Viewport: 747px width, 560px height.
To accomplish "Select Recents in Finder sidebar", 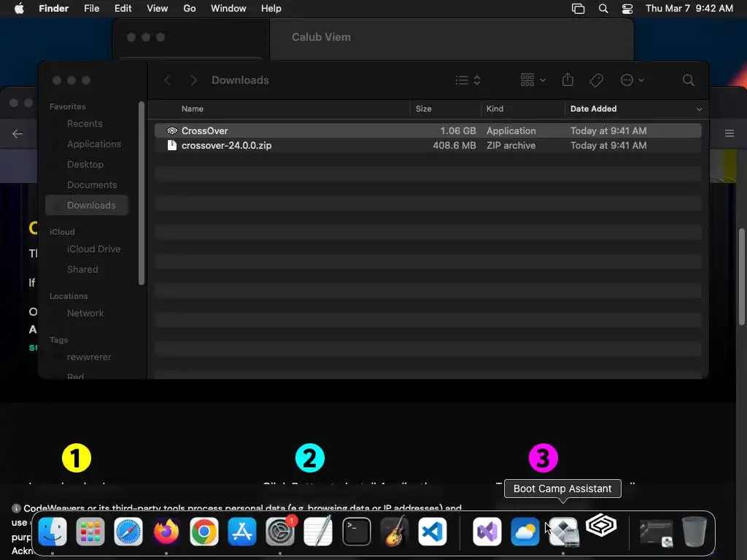I will point(85,124).
